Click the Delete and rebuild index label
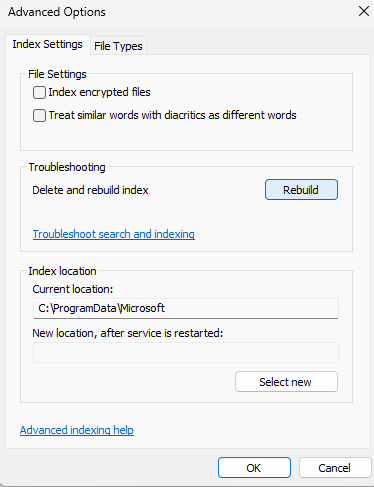The width and height of the screenshot is (374, 487). tap(90, 190)
